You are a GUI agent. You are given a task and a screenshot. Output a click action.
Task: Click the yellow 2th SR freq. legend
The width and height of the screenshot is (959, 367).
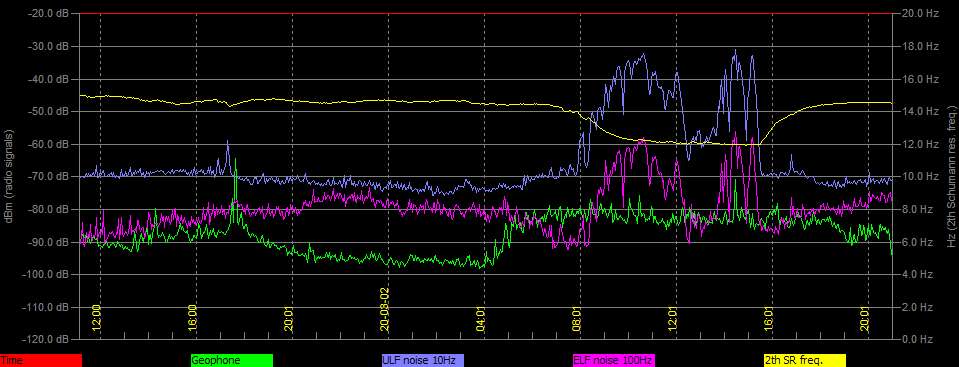(805, 361)
